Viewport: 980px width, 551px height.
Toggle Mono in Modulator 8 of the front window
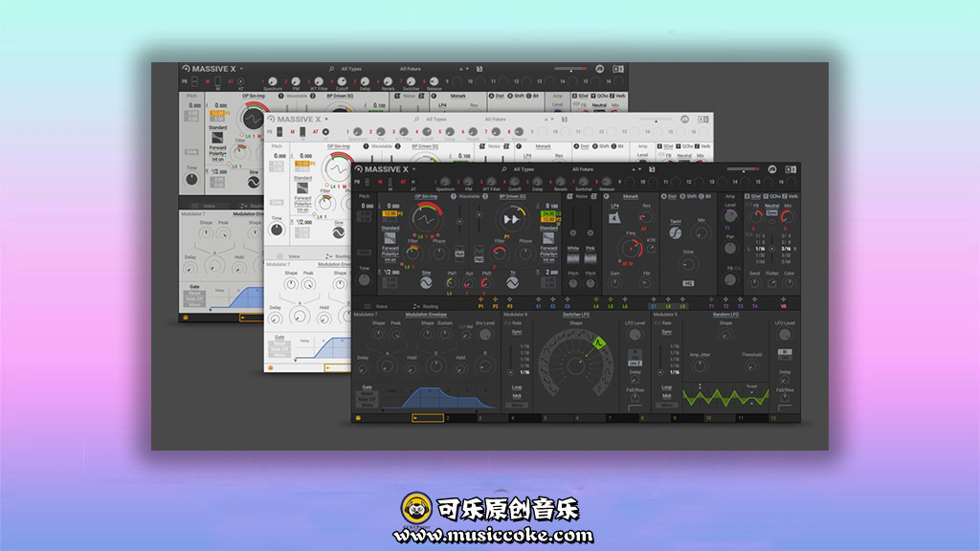517,405
